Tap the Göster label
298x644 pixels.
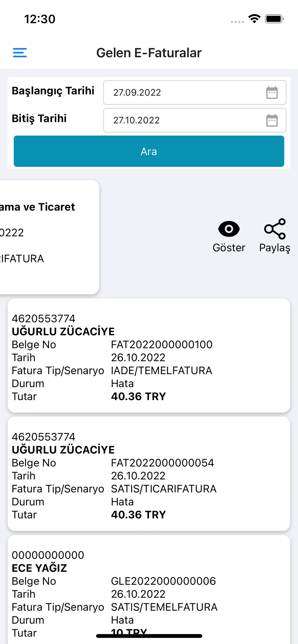point(229,248)
